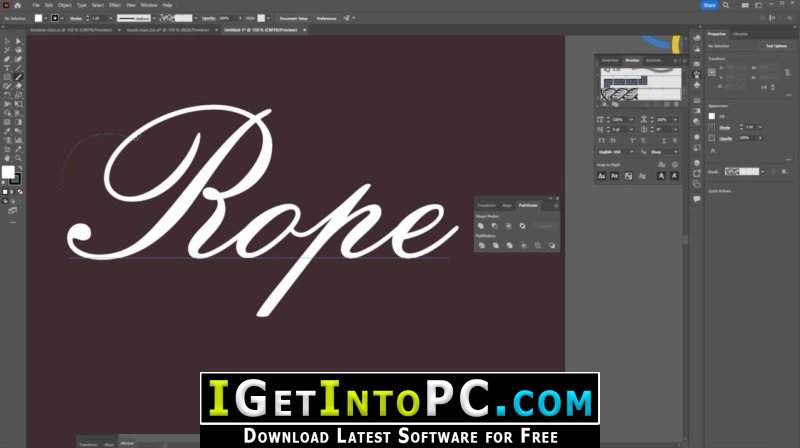
Task: Select the Type tool in the toolbar
Action: (x=7, y=68)
